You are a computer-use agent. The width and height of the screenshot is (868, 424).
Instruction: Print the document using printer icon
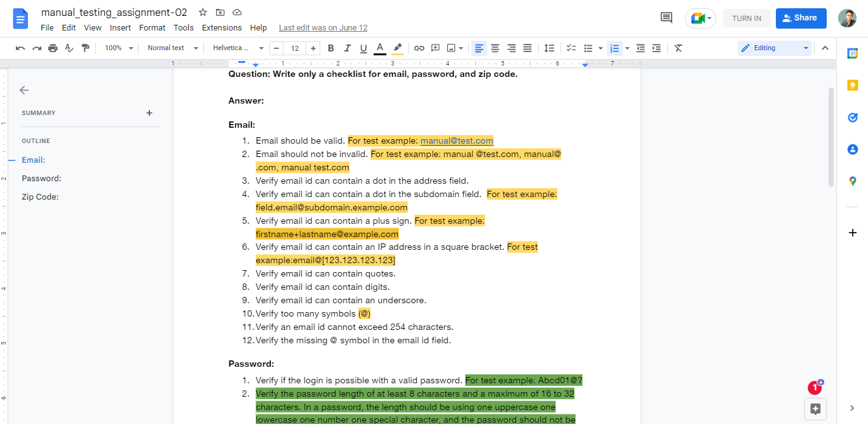click(53, 48)
